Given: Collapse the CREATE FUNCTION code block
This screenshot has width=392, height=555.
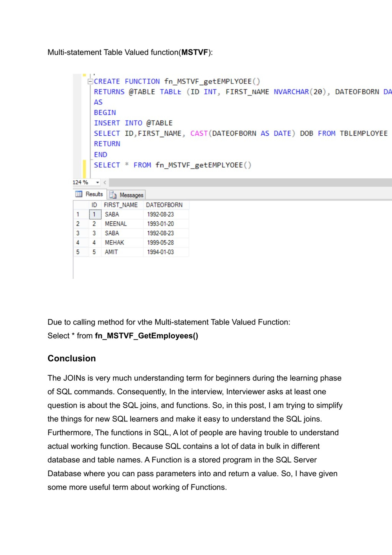Looking at the screenshot, I should 91,81.
